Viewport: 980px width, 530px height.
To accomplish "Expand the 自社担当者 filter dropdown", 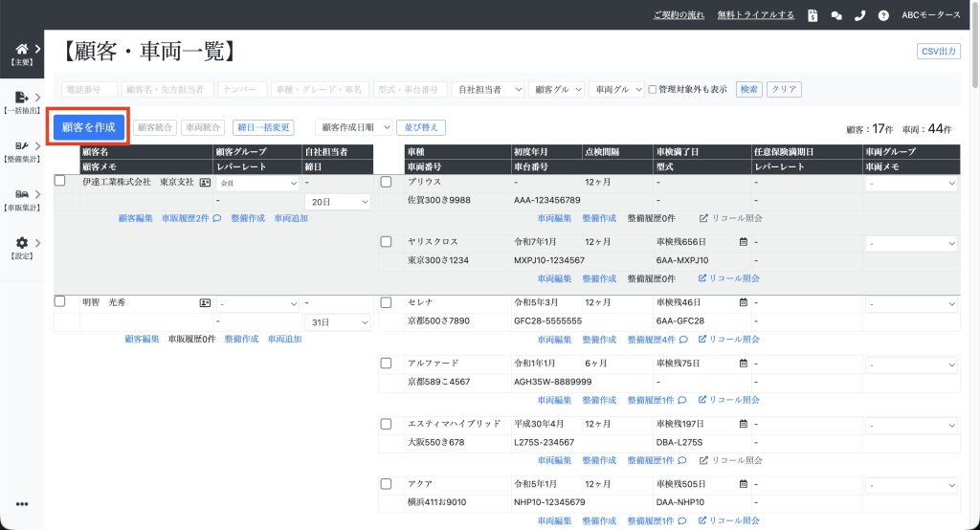I will pos(488,89).
